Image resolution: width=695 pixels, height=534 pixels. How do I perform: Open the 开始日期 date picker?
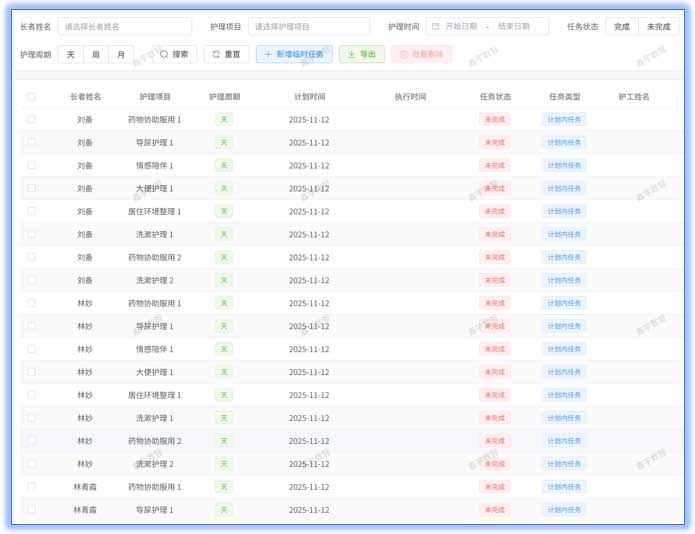pyautogui.click(x=461, y=27)
